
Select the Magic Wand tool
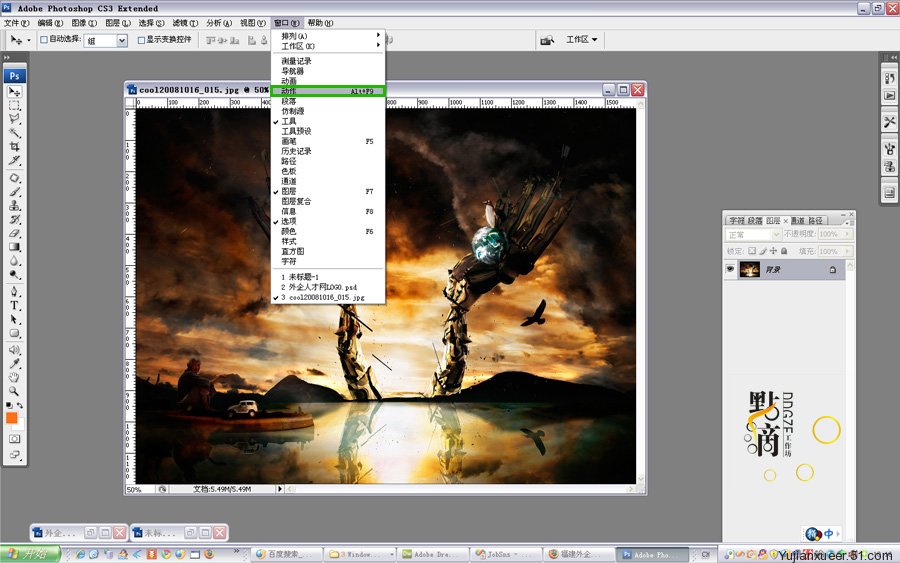point(14,133)
